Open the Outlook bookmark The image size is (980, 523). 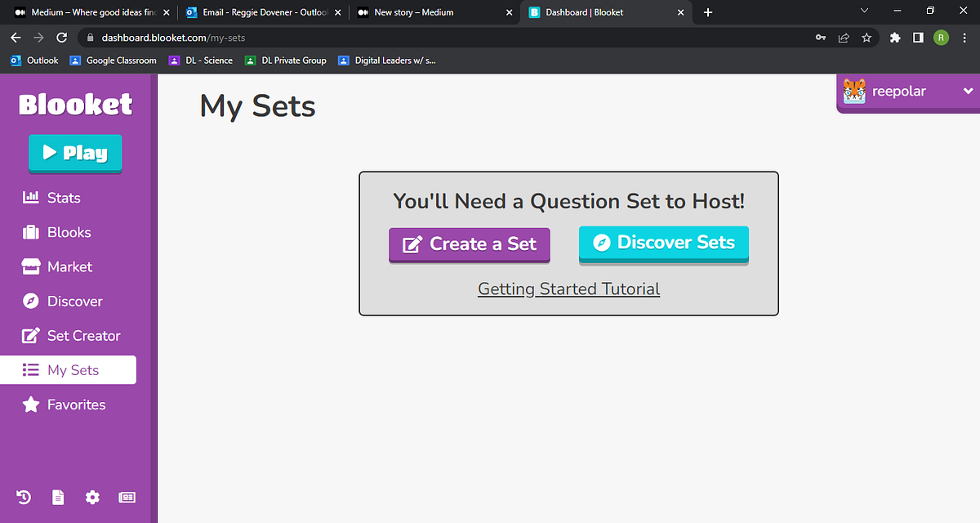34,60
